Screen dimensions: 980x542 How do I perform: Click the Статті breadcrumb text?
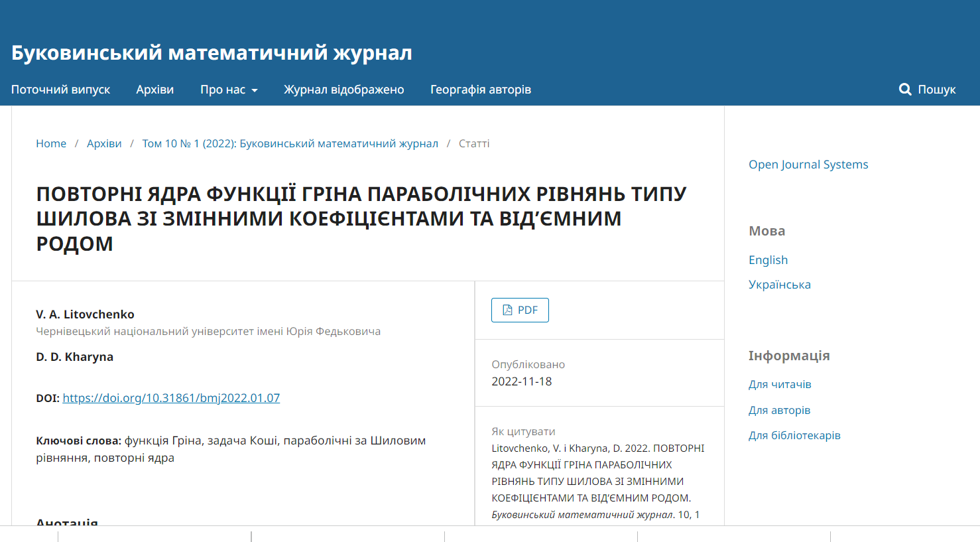(x=474, y=143)
